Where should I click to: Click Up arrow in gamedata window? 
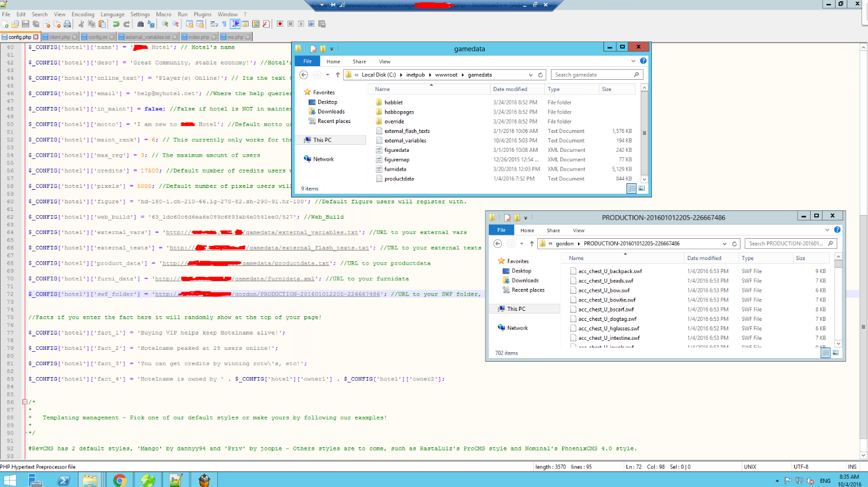point(338,75)
